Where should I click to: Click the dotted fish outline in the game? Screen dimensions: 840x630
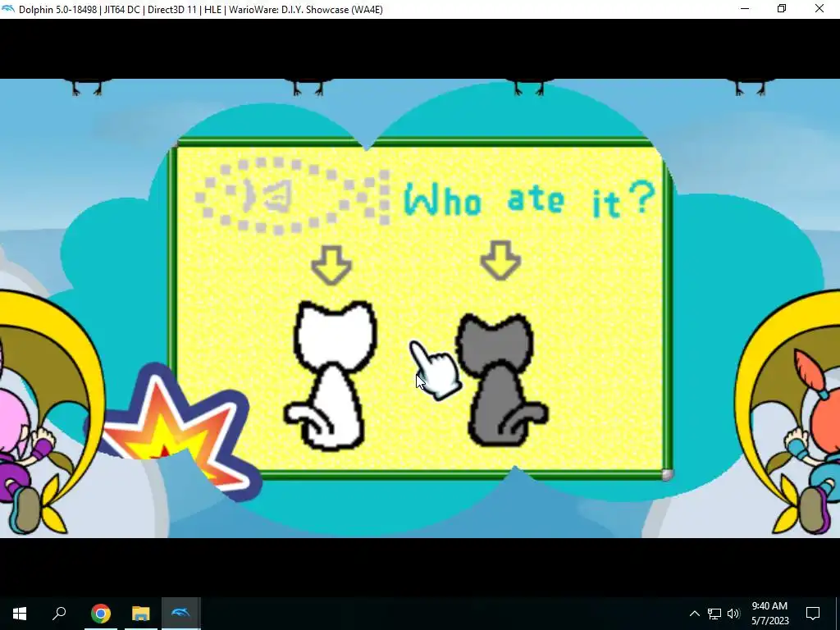click(x=293, y=195)
